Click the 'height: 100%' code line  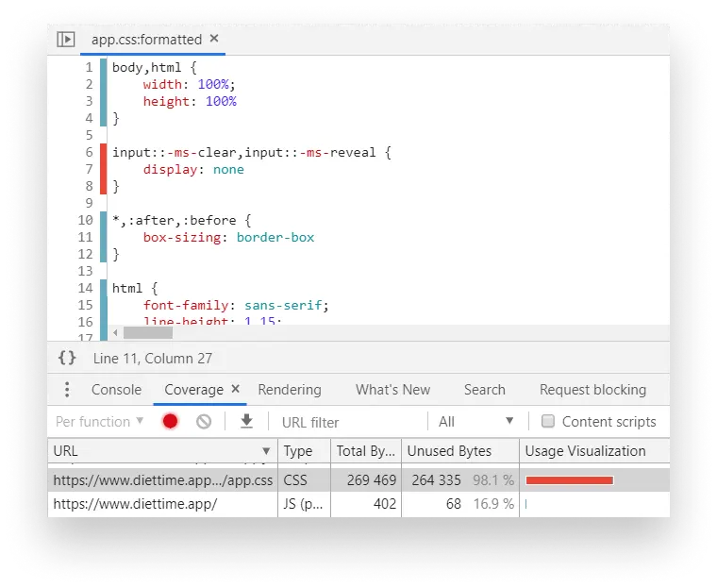[x=190, y=101]
